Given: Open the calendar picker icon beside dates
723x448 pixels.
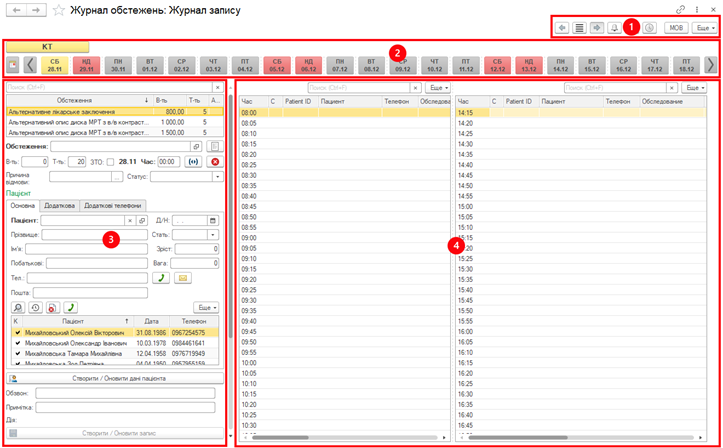Looking at the screenshot, I should click(13, 65).
